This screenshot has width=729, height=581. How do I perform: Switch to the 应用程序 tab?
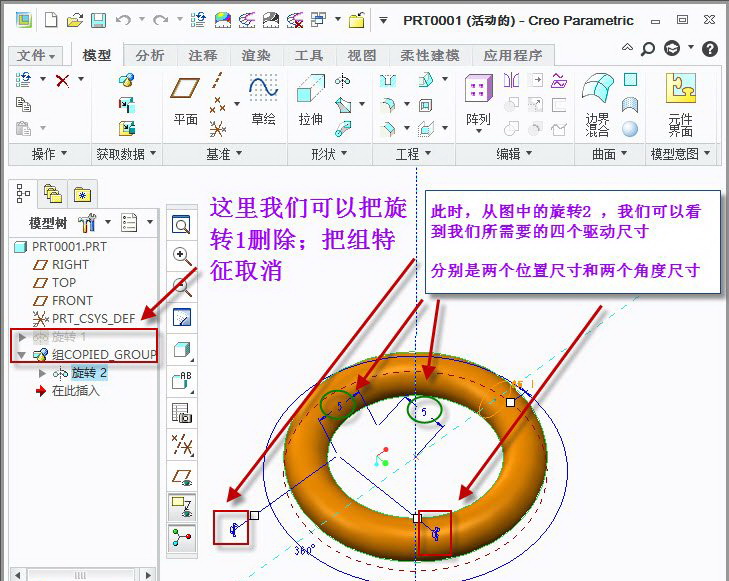tap(513, 56)
